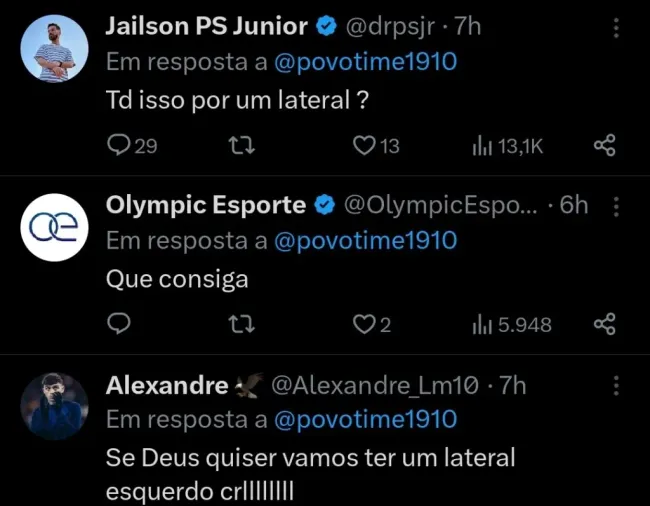Retweet the "Que consiga" post
Image resolution: width=650 pixels, height=506 pixels.
242,324
